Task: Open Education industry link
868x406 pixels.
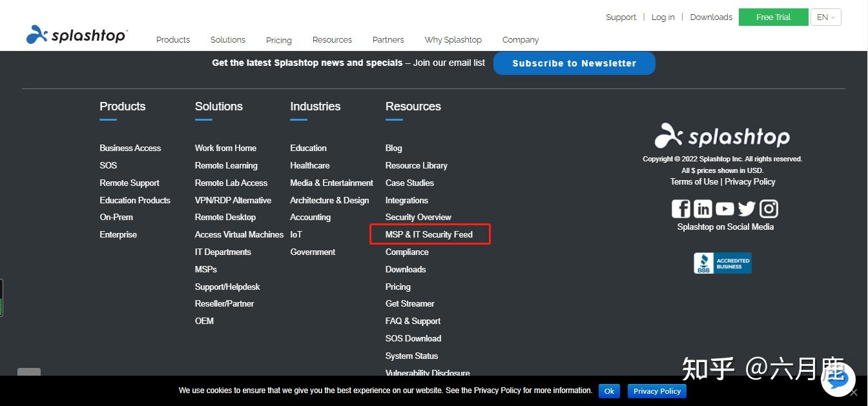Action: point(308,148)
